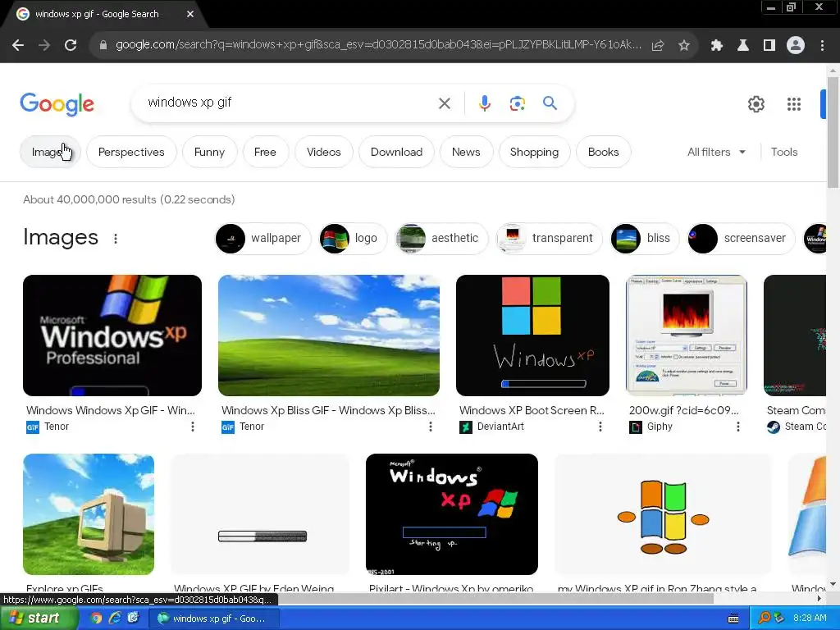Apply the Download filter chip

pos(396,152)
